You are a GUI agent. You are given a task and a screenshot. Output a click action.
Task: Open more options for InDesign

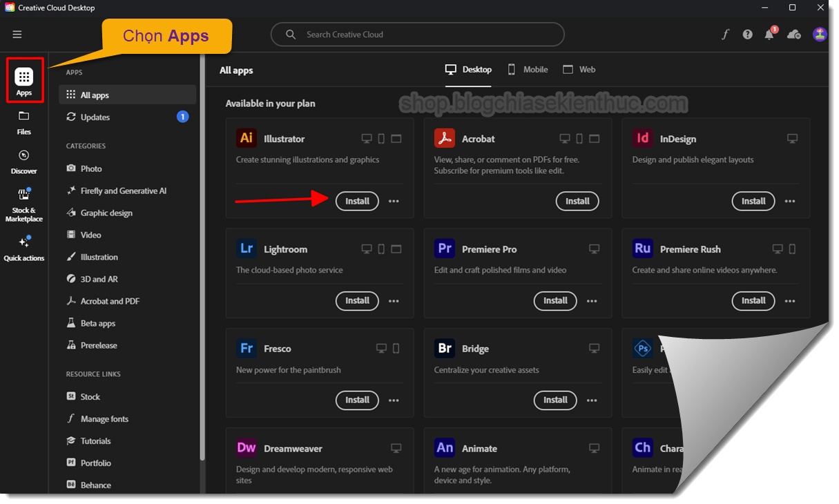pyautogui.click(x=790, y=201)
